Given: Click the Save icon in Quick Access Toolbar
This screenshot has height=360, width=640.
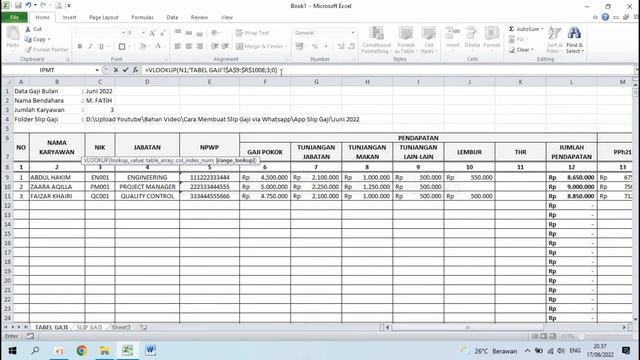Looking at the screenshot, I should [x=18, y=5].
